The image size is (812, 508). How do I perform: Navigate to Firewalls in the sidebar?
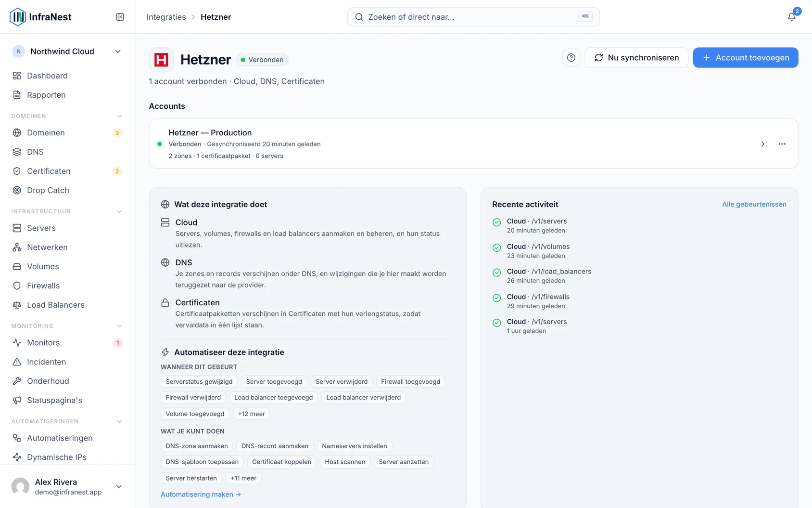click(x=67, y=286)
